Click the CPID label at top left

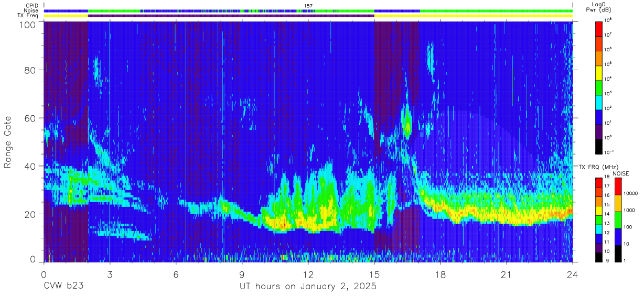[33, 5]
